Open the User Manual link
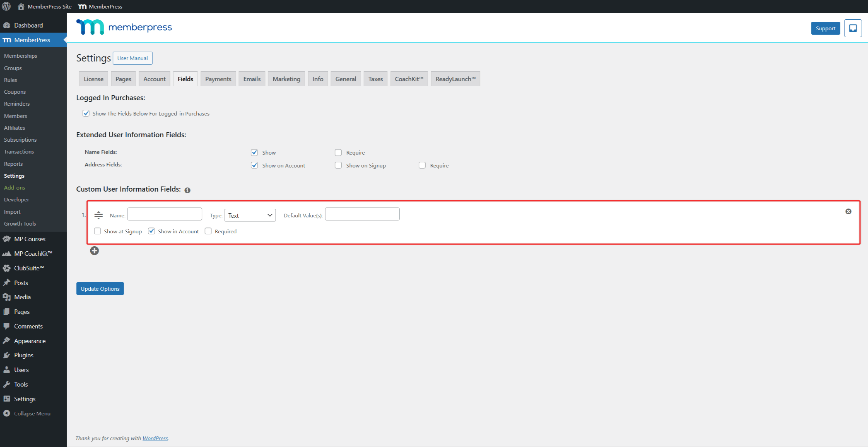 pyautogui.click(x=132, y=58)
